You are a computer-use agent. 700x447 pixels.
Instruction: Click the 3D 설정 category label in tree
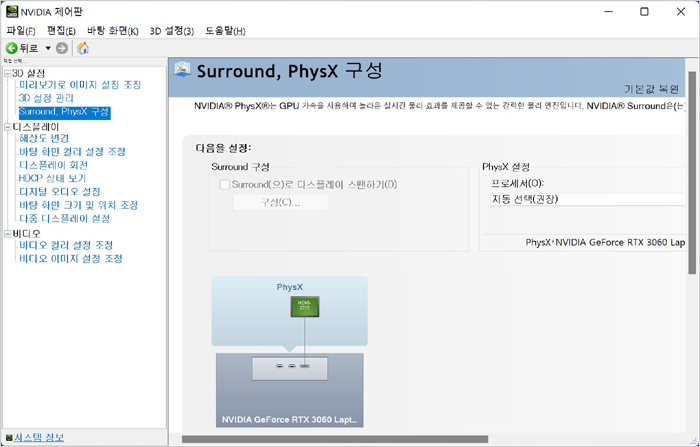tap(29, 73)
